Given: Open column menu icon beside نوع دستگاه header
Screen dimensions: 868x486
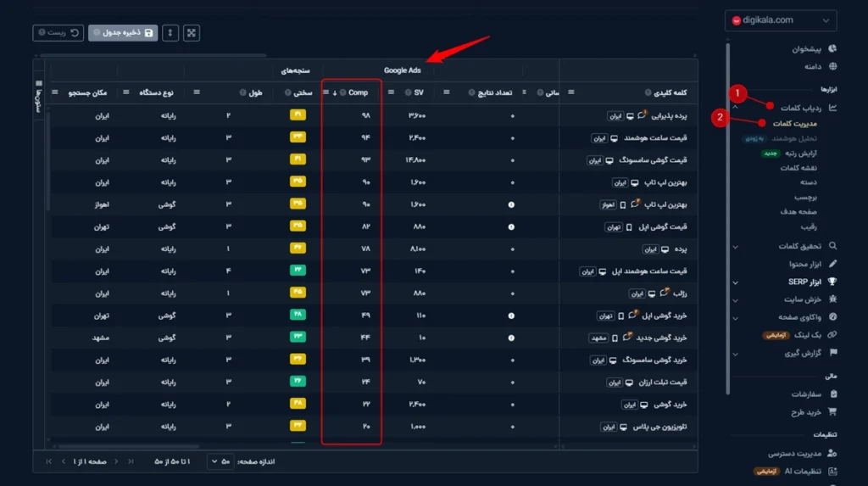Looking at the screenshot, I should (125, 92).
